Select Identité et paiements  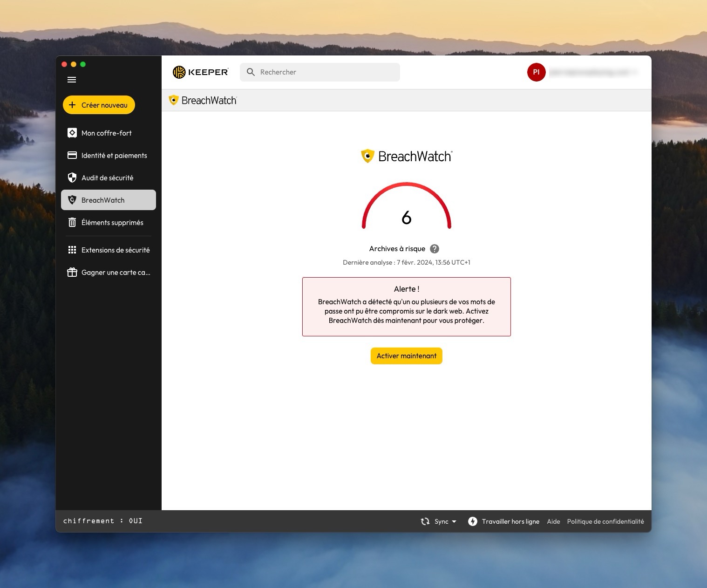pos(109,156)
